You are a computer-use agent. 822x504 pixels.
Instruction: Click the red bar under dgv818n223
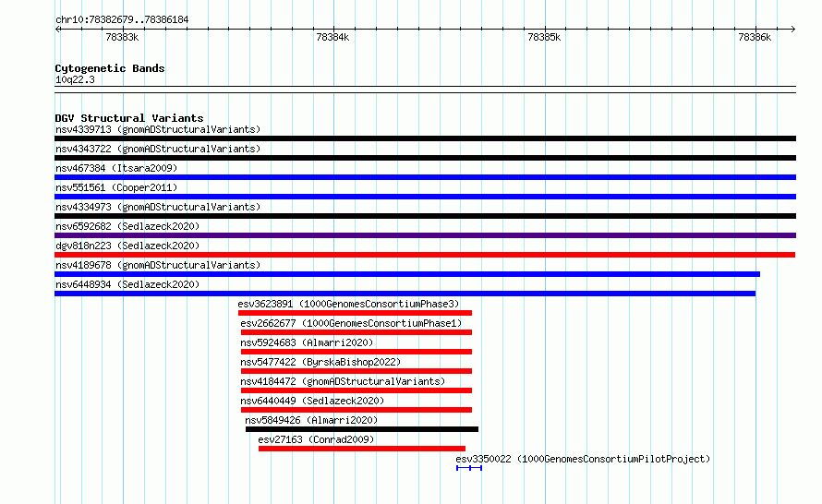coord(425,255)
